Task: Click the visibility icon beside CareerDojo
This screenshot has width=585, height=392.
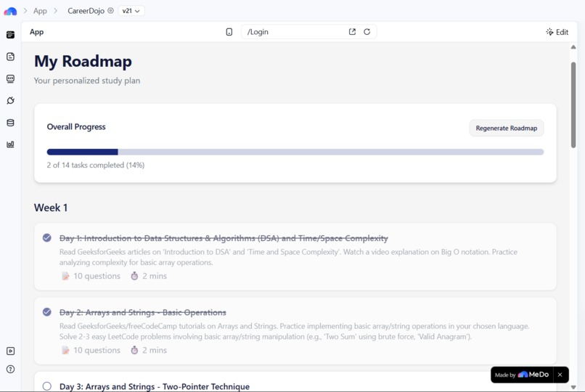Action: pyautogui.click(x=110, y=11)
